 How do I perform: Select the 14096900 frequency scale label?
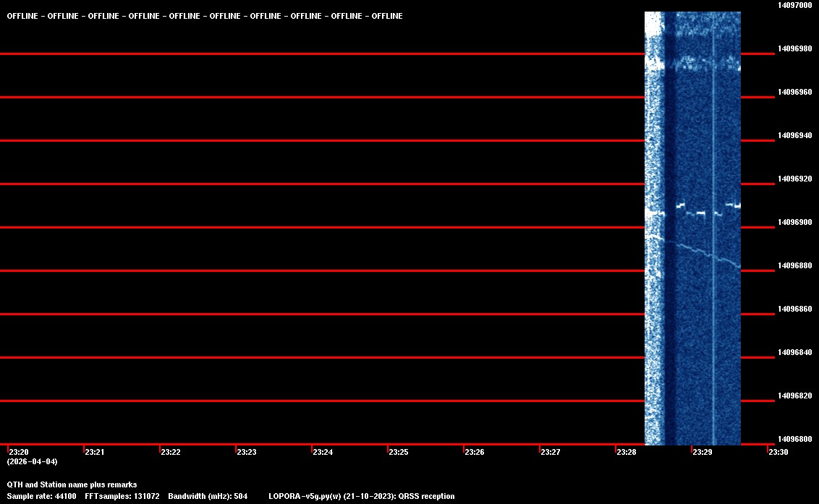coord(794,223)
